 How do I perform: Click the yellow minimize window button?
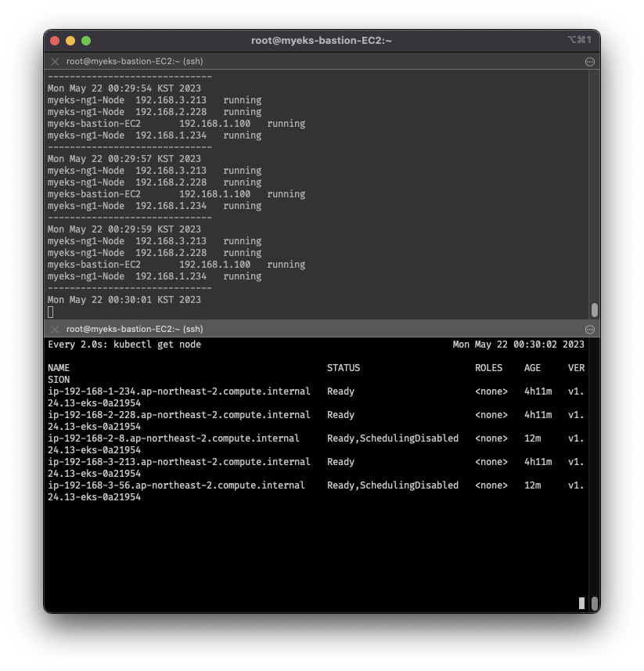(70, 41)
